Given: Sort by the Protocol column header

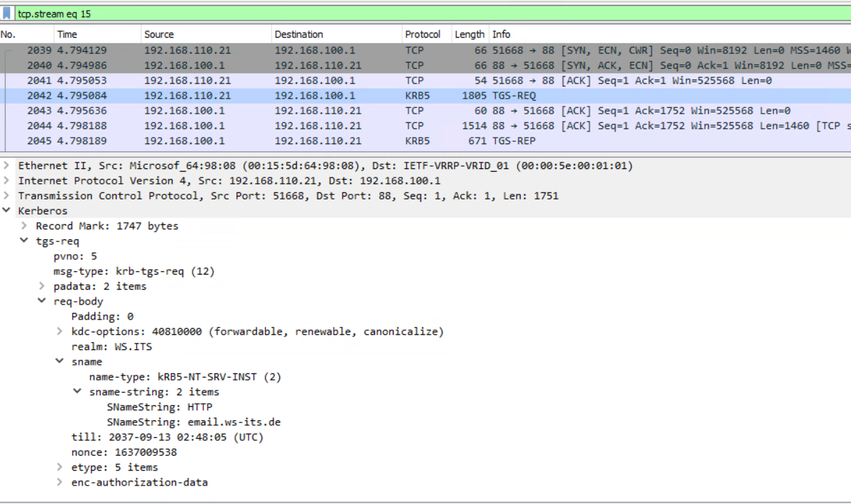Looking at the screenshot, I should 427,34.
